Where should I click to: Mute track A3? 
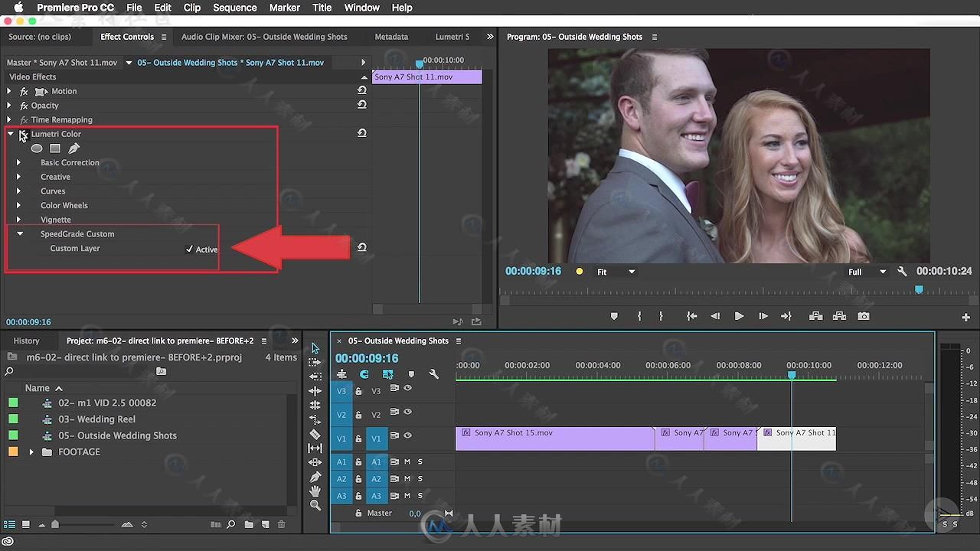407,495
